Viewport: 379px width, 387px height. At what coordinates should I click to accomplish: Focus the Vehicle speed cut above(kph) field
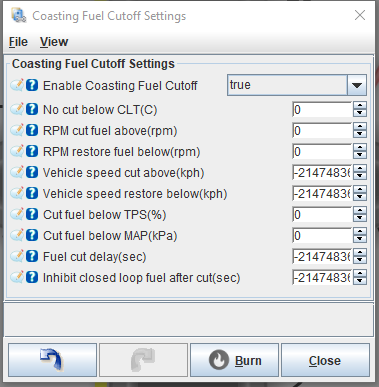(322, 172)
